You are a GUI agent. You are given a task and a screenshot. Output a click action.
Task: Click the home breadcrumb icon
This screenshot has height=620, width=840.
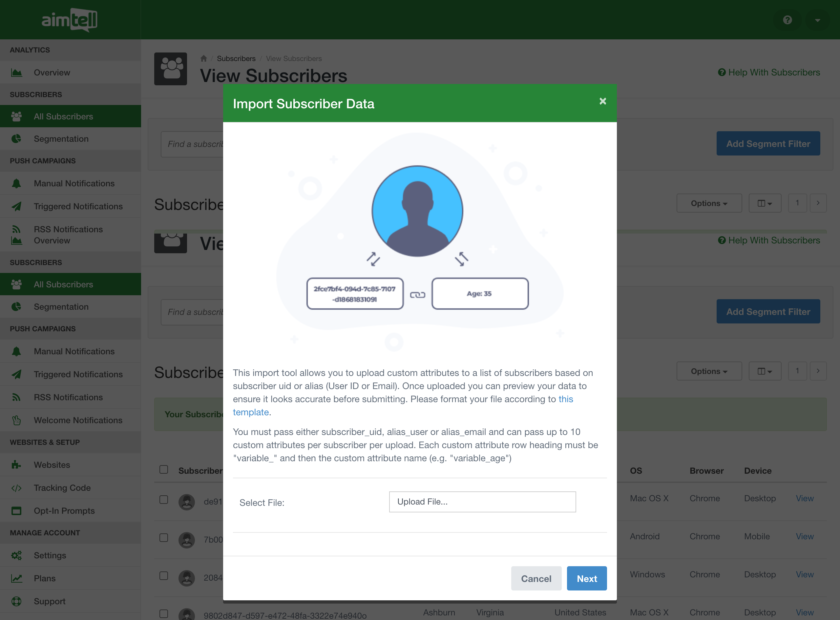point(203,58)
